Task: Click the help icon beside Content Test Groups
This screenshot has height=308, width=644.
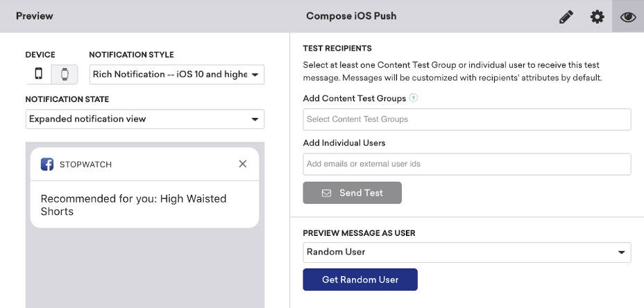Action: pyautogui.click(x=414, y=99)
